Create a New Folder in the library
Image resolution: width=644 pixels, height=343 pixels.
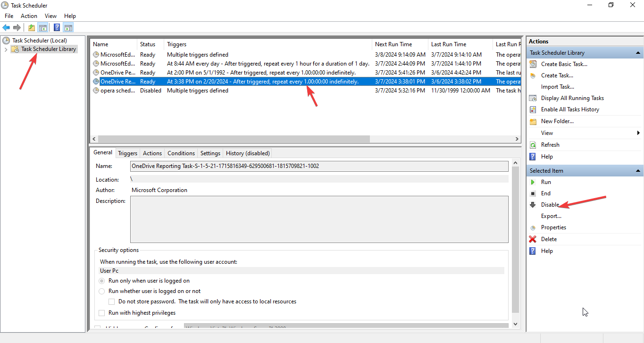coord(558,121)
